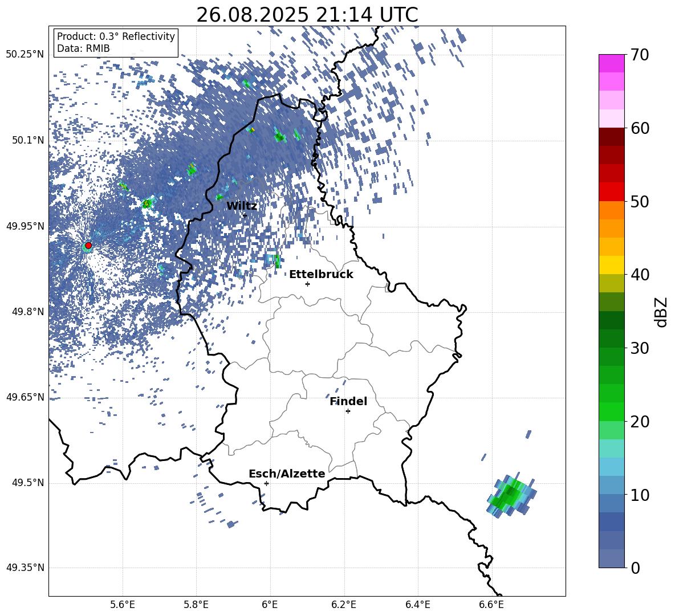Click the 49.35°N latitude label
The width and height of the screenshot is (675, 616).
coord(25,568)
